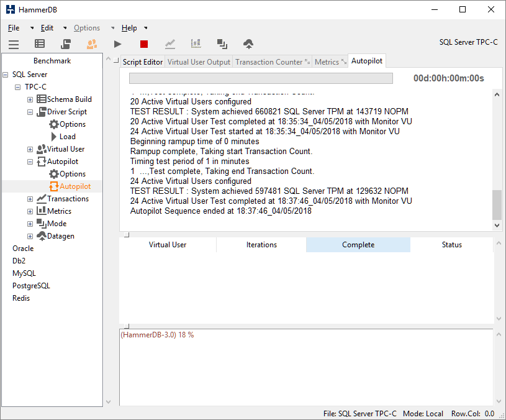Open the File menu

pyautogui.click(x=14, y=28)
